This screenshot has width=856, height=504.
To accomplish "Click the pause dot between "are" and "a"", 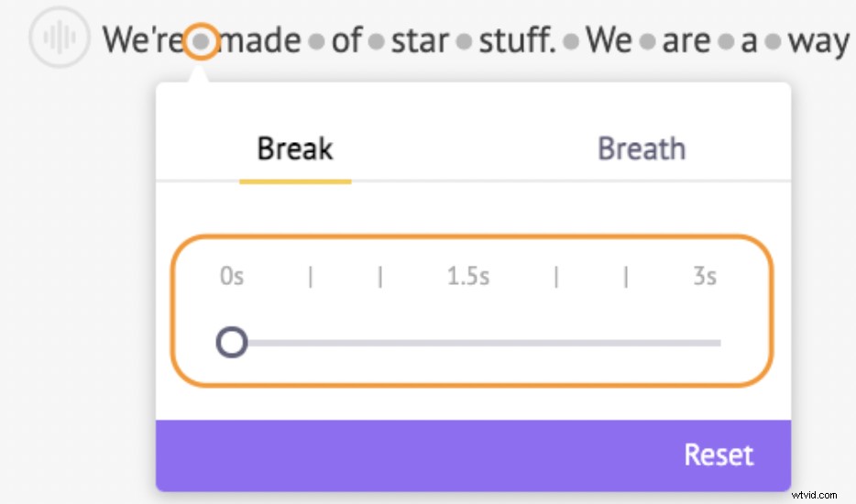I will point(725,42).
